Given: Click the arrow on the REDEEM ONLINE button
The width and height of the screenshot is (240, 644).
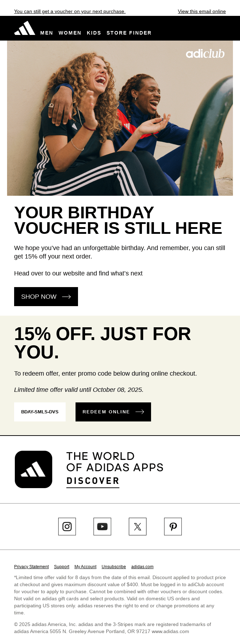Looking at the screenshot, I should 140,412.
